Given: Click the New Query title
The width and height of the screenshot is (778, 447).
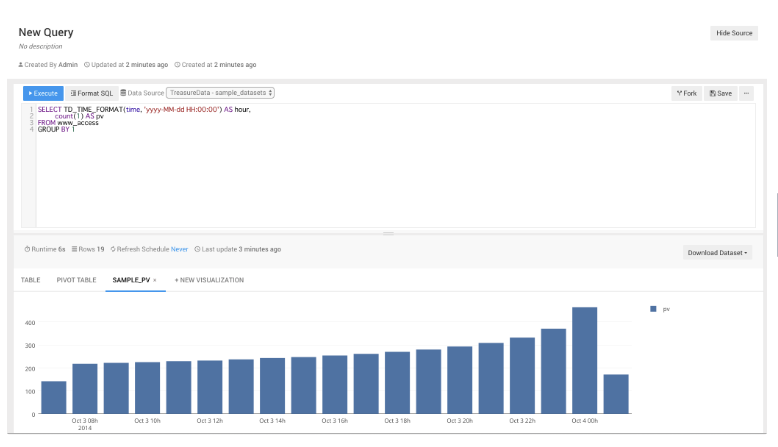Looking at the screenshot, I should [46, 32].
